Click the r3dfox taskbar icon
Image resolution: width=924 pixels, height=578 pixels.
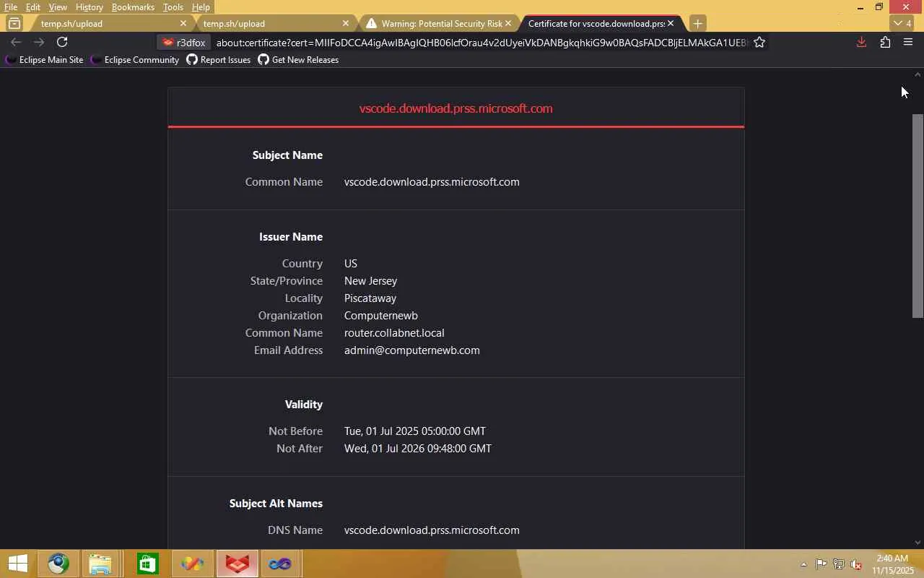[x=237, y=564]
